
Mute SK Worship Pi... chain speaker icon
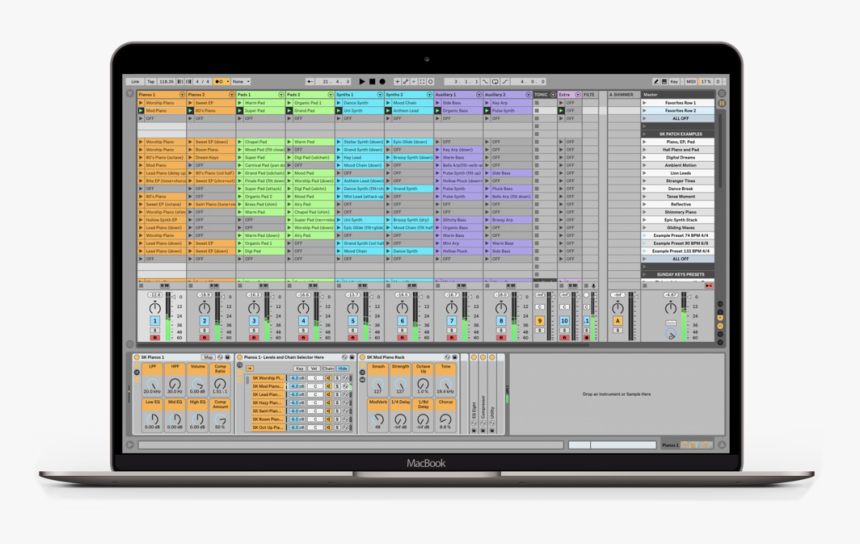[329, 378]
